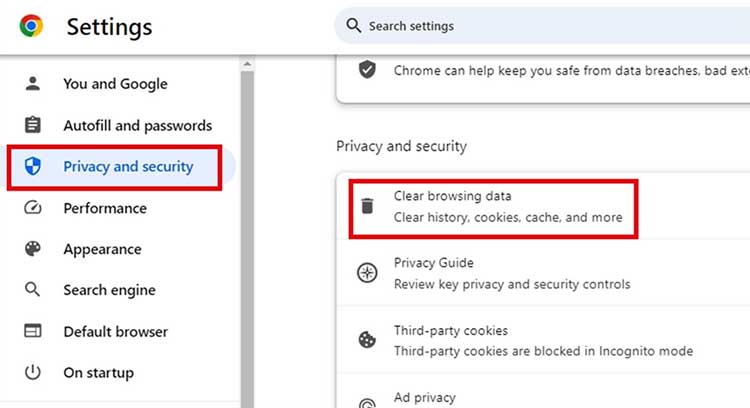Image resolution: width=750 pixels, height=408 pixels.
Task: Click the On startup power icon
Action: pos(33,372)
